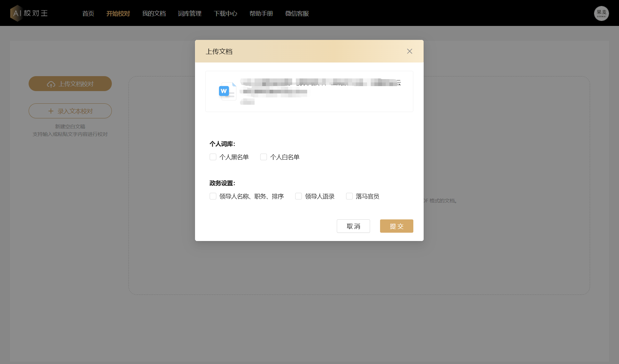Open the 果麦 user avatar
Viewport: 619px width, 364px height.
(x=601, y=13)
